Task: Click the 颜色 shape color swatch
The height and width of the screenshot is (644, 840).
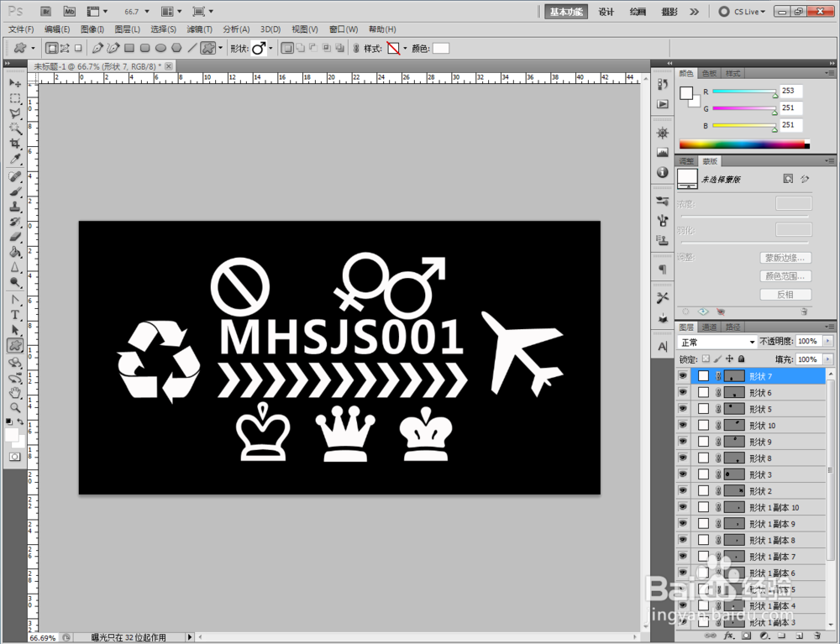Action: (440, 48)
